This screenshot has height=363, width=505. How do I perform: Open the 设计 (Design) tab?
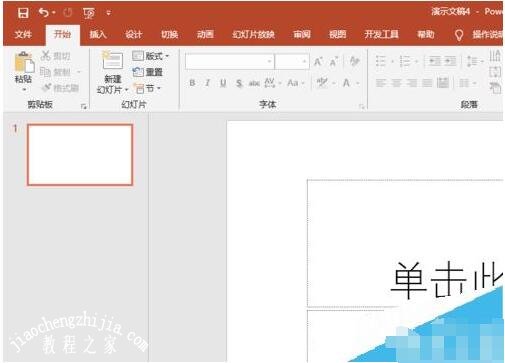(x=134, y=34)
